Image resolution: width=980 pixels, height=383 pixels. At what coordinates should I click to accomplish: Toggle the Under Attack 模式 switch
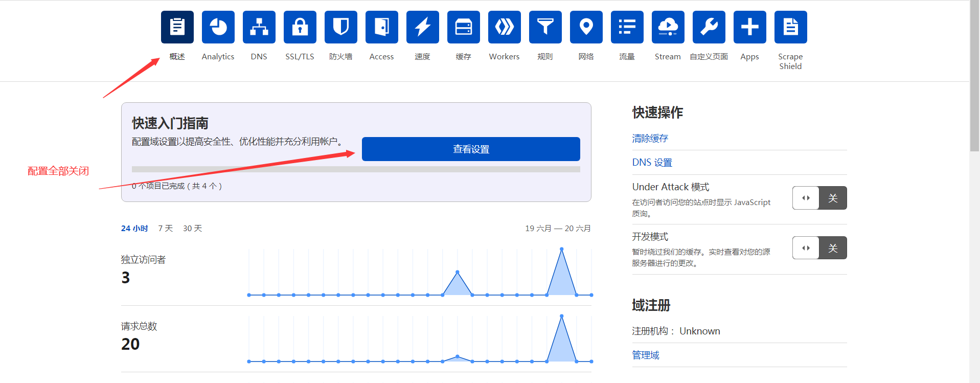click(x=819, y=198)
